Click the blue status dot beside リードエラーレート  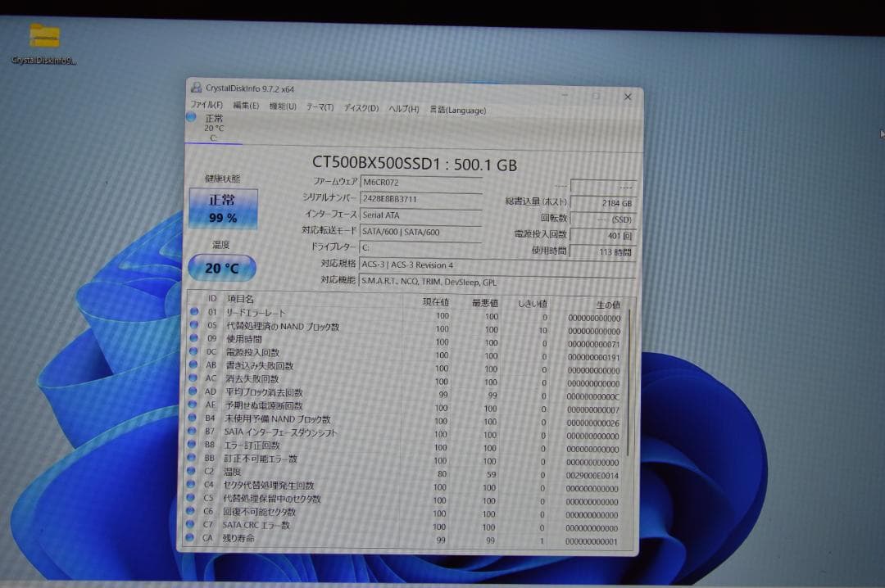(x=194, y=314)
